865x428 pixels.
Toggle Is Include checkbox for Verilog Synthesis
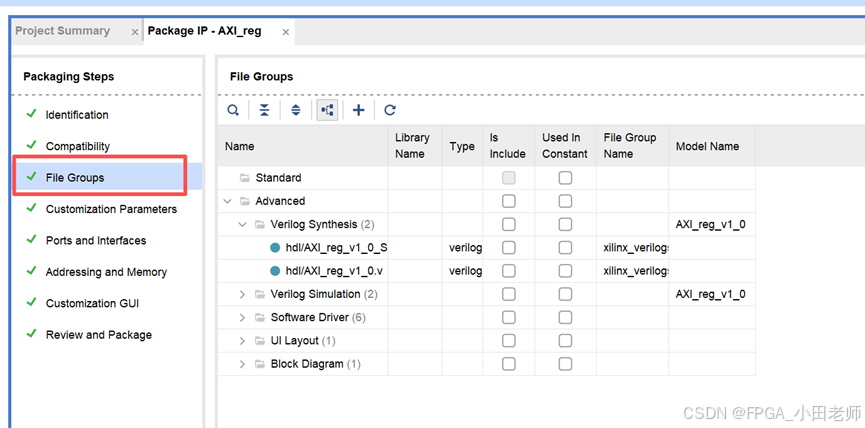pyautogui.click(x=508, y=225)
